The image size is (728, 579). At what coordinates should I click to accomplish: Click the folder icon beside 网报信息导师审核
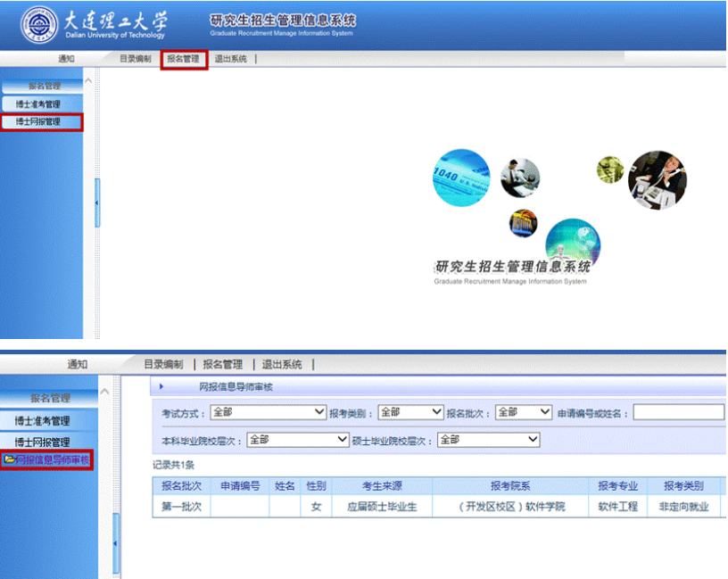click(9, 460)
